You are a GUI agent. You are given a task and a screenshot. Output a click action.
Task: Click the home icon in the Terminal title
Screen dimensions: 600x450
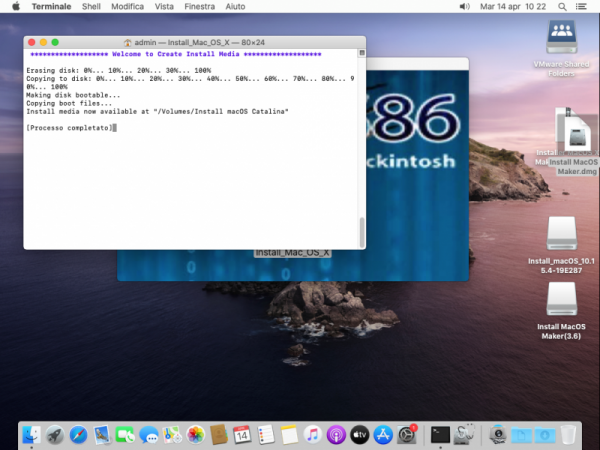point(127,42)
